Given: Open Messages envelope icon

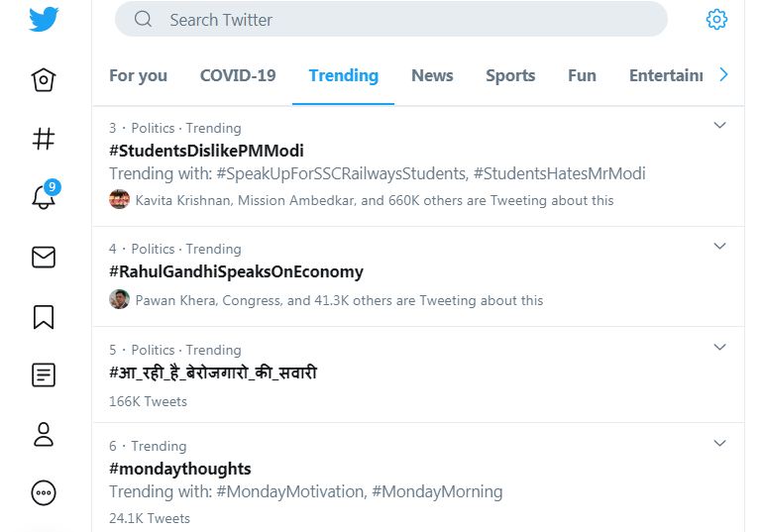Looking at the screenshot, I should [x=44, y=258].
